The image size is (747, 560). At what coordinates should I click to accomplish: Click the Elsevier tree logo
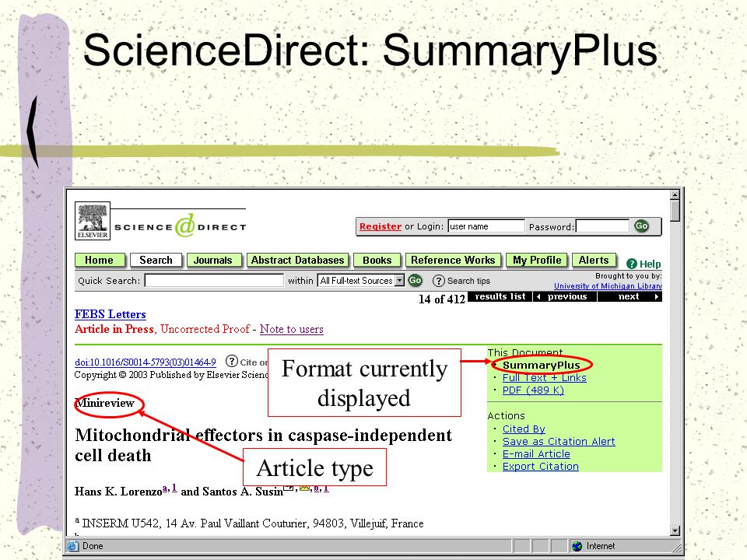pos(93,220)
